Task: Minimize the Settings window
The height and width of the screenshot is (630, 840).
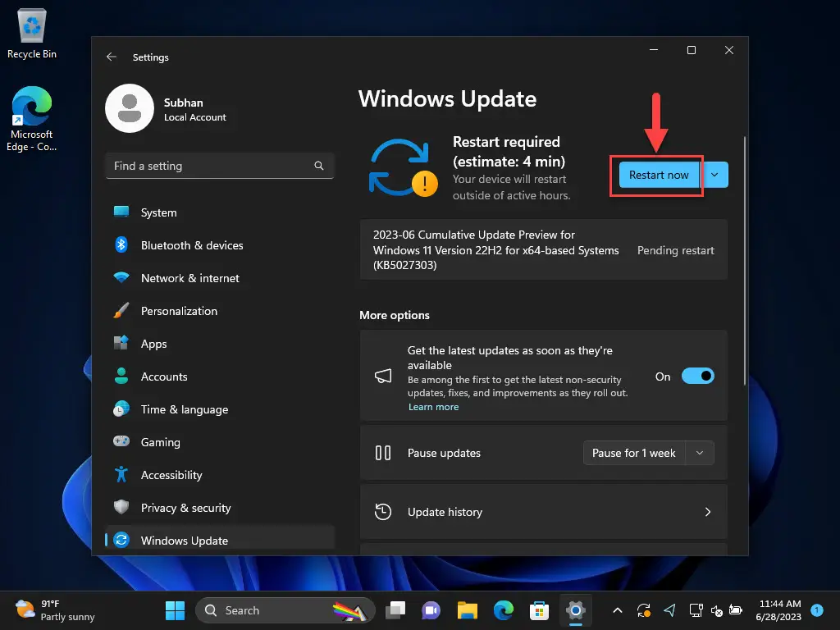Action: [654, 50]
